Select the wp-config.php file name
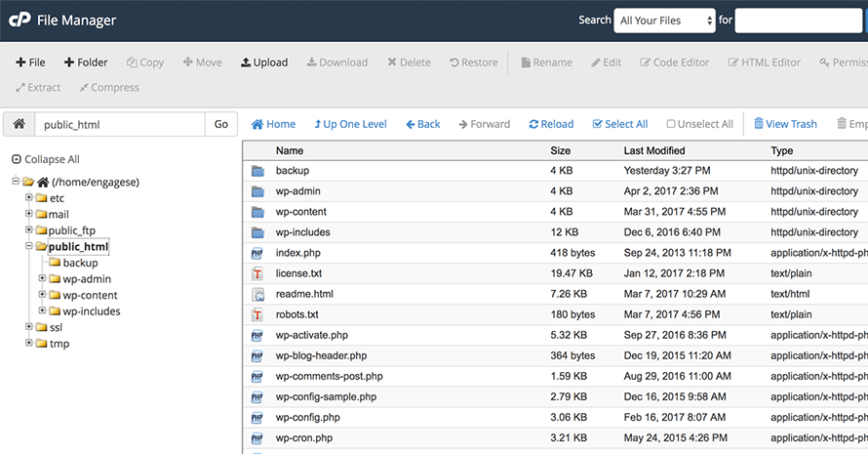Viewport: 868px width, 454px height. pyautogui.click(x=308, y=417)
